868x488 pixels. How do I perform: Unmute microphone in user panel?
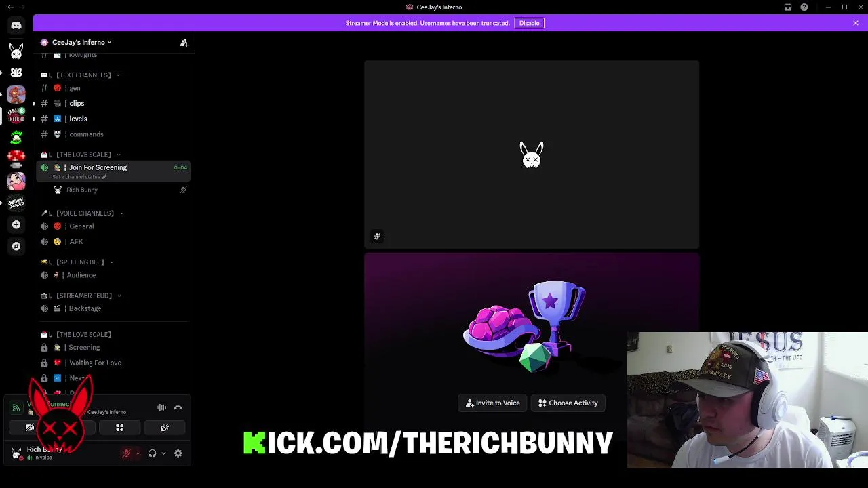pyautogui.click(x=126, y=453)
